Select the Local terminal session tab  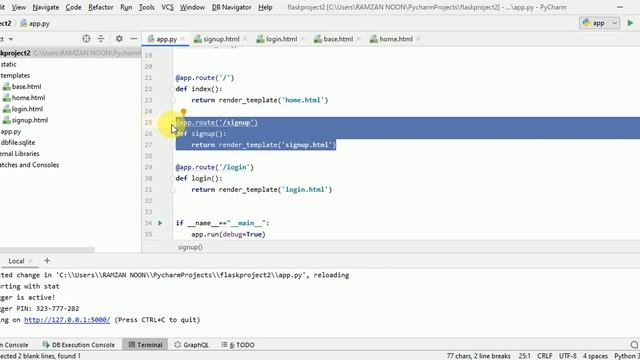click(16, 261)
